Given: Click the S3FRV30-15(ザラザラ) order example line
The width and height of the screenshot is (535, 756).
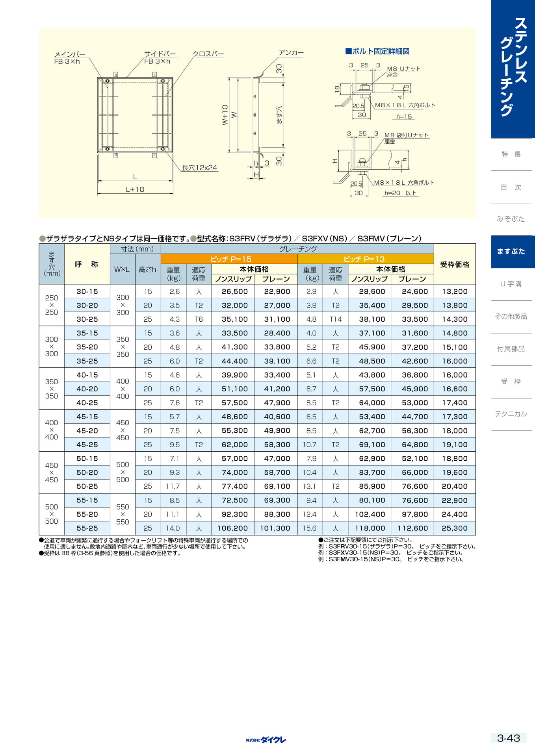Looking at the screenshot, I should (x=397, y=547).
